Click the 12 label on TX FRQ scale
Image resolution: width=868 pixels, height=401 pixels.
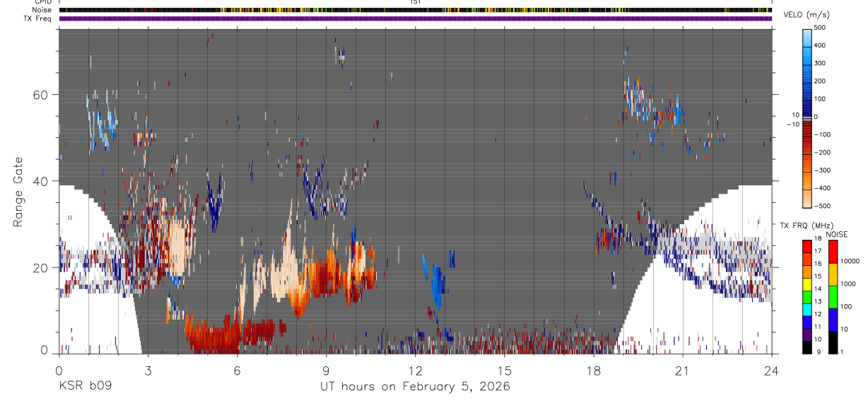818,314
